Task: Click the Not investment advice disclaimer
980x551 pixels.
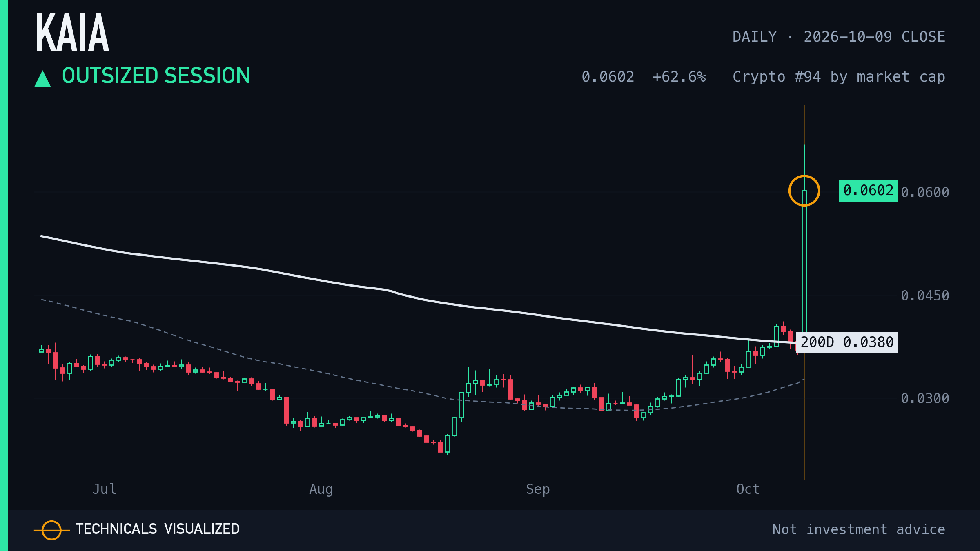Action: [859, 529]
